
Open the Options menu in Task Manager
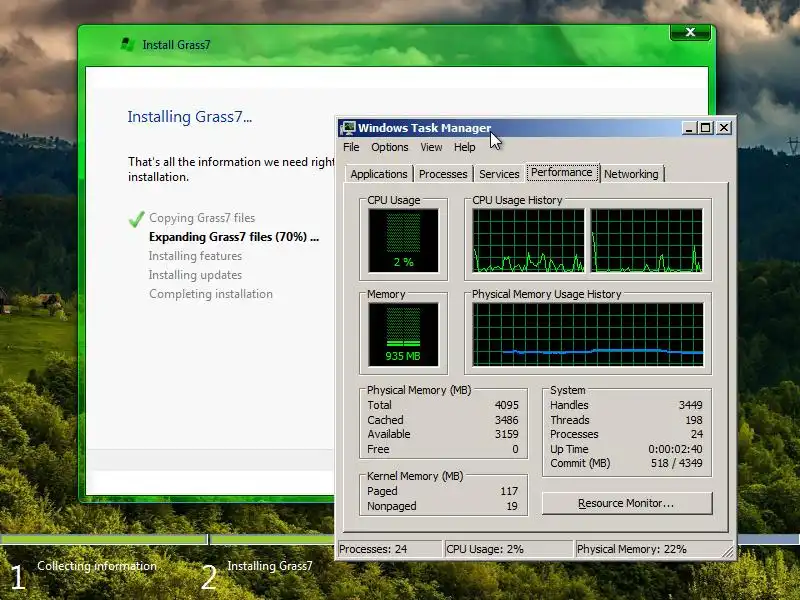(390, 147)
